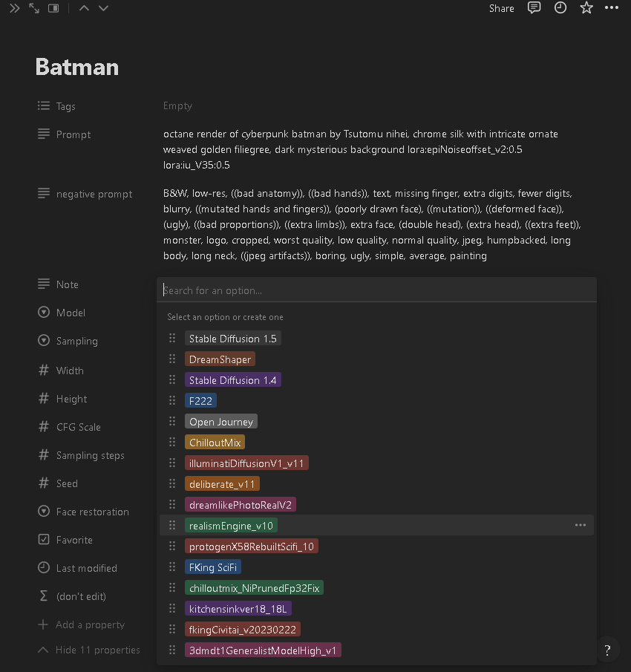Viewport: 631px width, 672px height.
Task: View page updates via the clock icon
Action: click(x=560, y=8)
